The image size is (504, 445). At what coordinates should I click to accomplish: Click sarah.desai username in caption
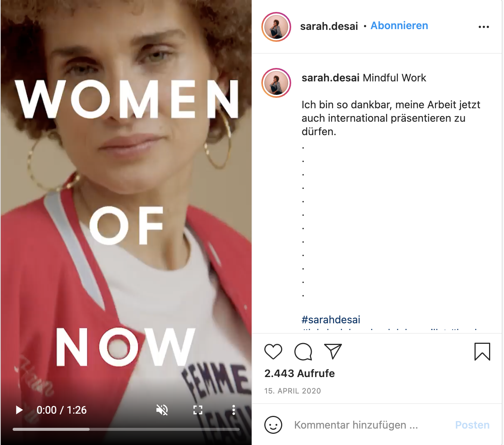330,78
